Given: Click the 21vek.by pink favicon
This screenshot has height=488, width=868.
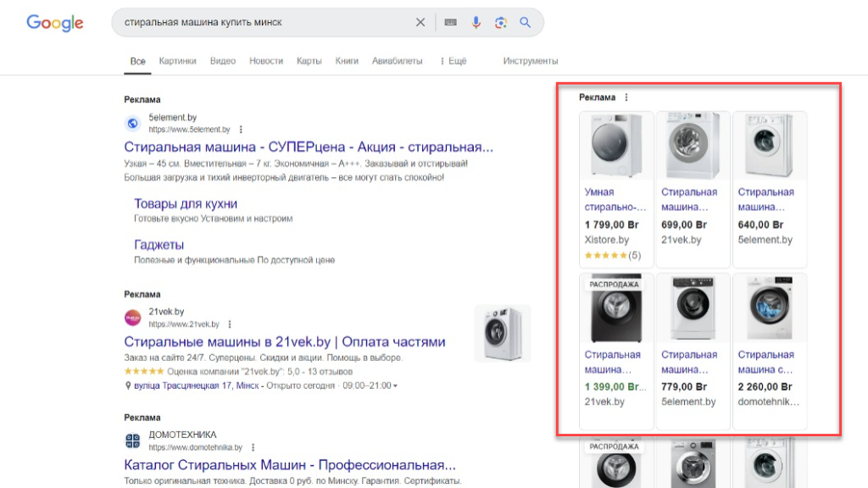Looking at the screenshot, I should (133, 318).
